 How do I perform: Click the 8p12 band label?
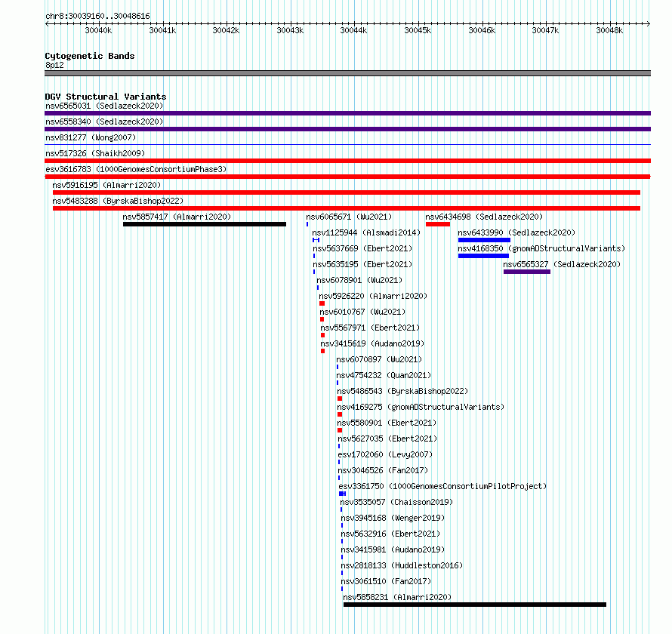54,65
